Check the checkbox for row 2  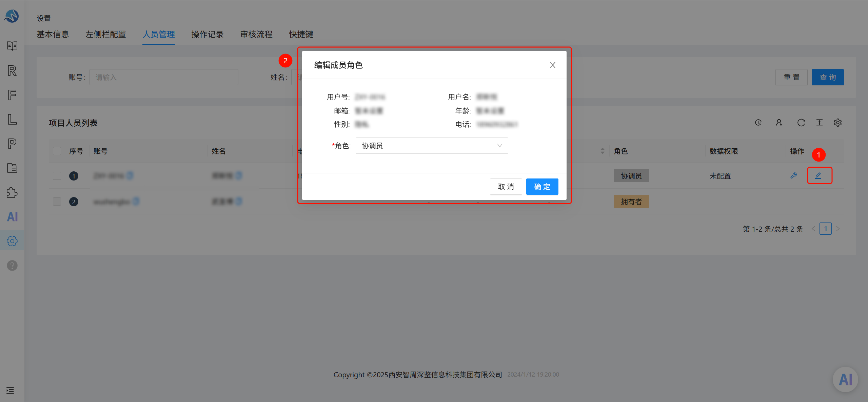[x=57, y=202]
